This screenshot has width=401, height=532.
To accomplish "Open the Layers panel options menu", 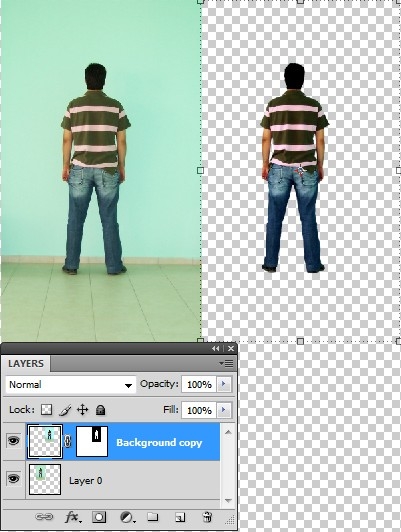I will (226, 363).
